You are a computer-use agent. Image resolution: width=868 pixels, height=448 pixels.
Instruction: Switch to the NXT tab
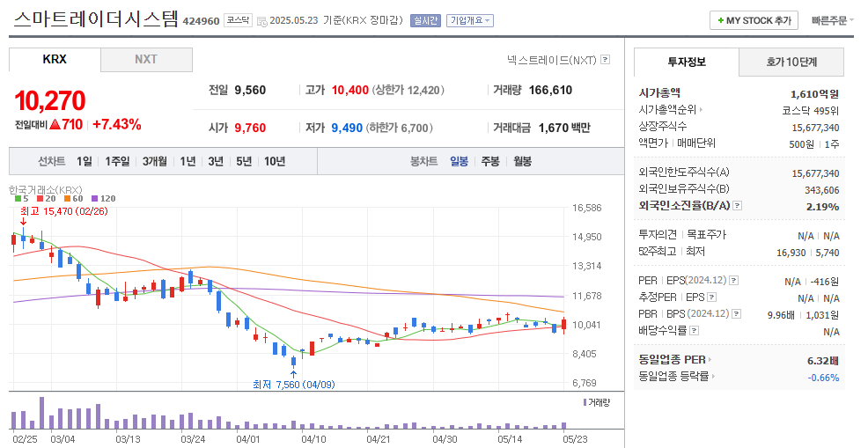click(146, 60)
